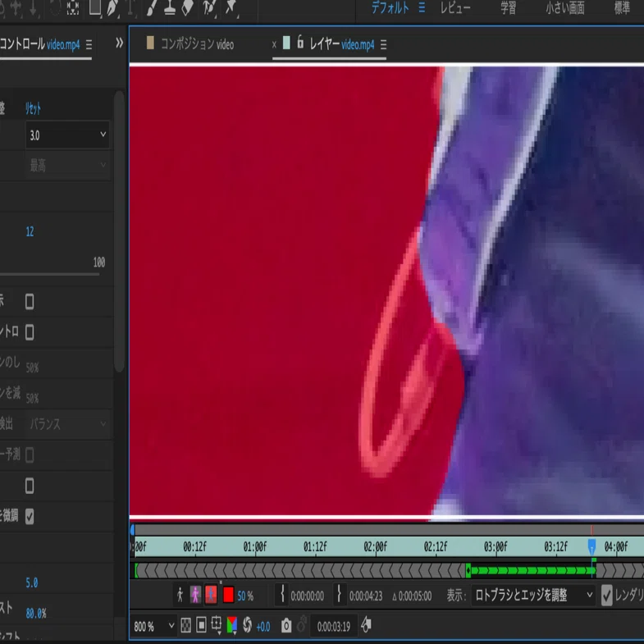Click the blue playhead marker near 03:12f

pos(591,546)
